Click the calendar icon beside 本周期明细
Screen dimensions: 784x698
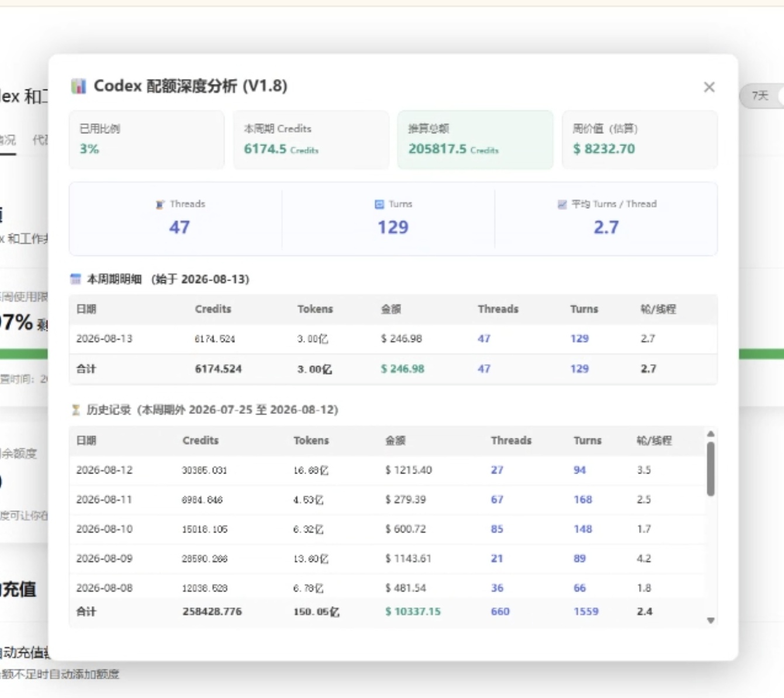pos(75,279)
